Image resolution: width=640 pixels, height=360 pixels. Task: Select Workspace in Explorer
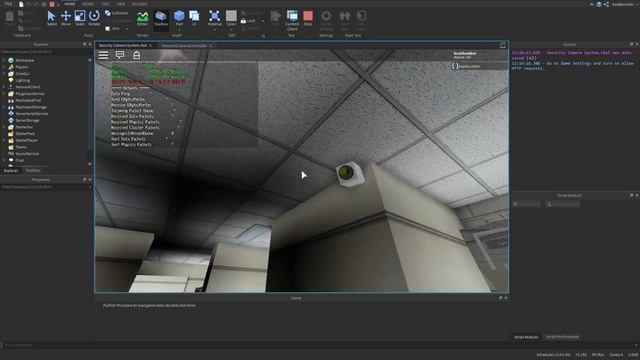[x=24, y=60]
